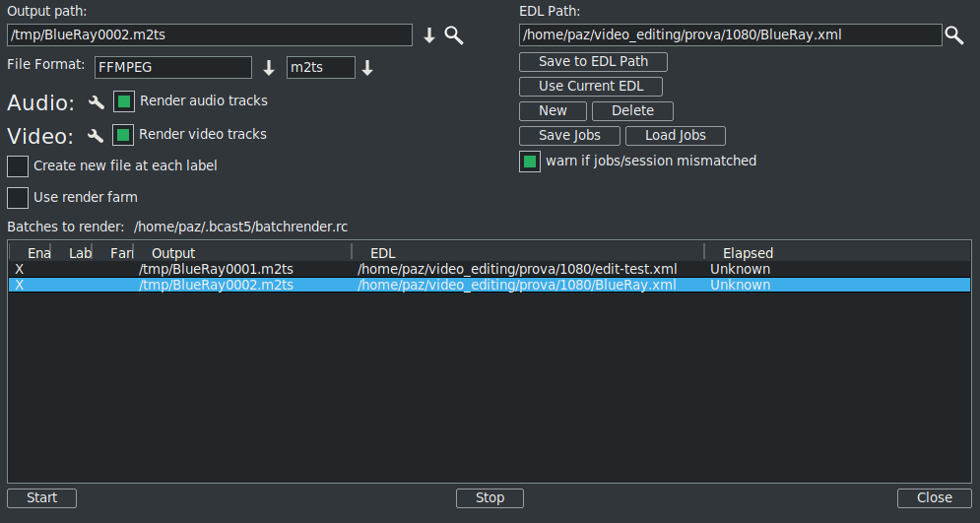Click into the Output path text field
Viewport: 980px width, 523px height.
click(x=209, y=35)
